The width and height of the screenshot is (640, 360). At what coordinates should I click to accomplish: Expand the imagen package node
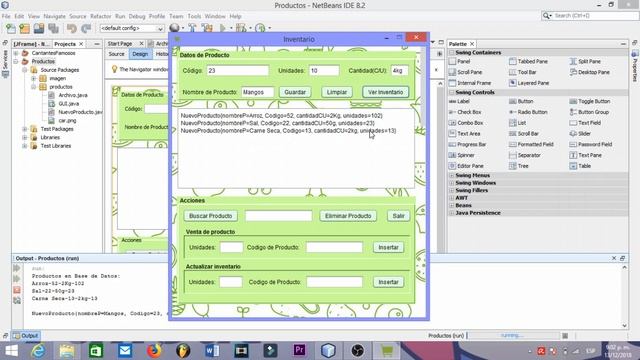(33, 78)
